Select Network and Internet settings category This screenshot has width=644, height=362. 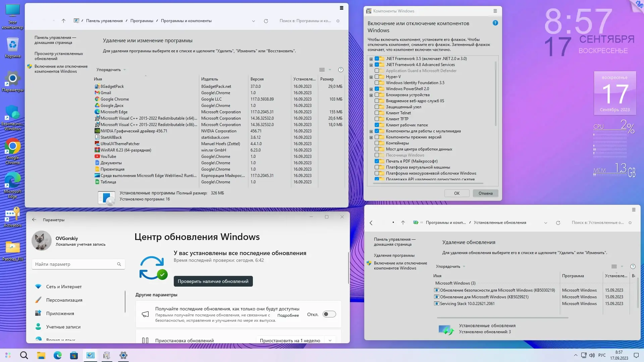(x=64, y=287)
